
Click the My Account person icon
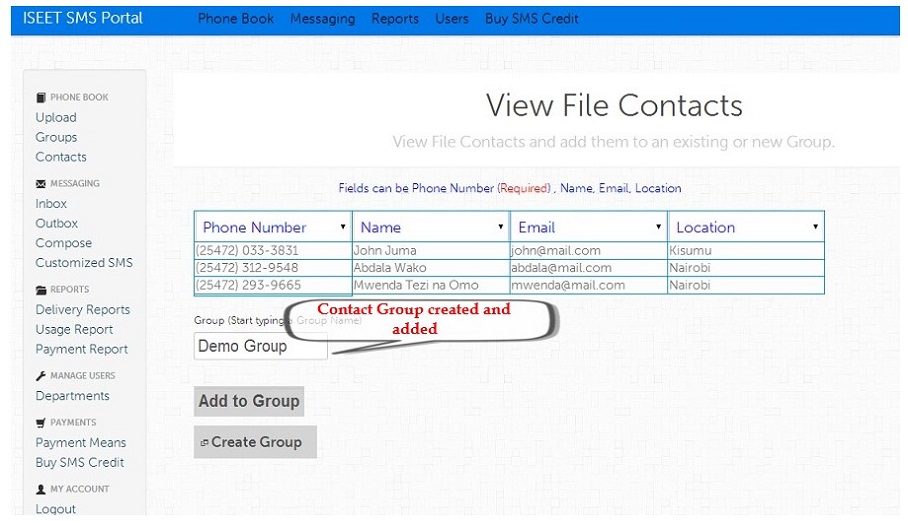click(41, 489)
